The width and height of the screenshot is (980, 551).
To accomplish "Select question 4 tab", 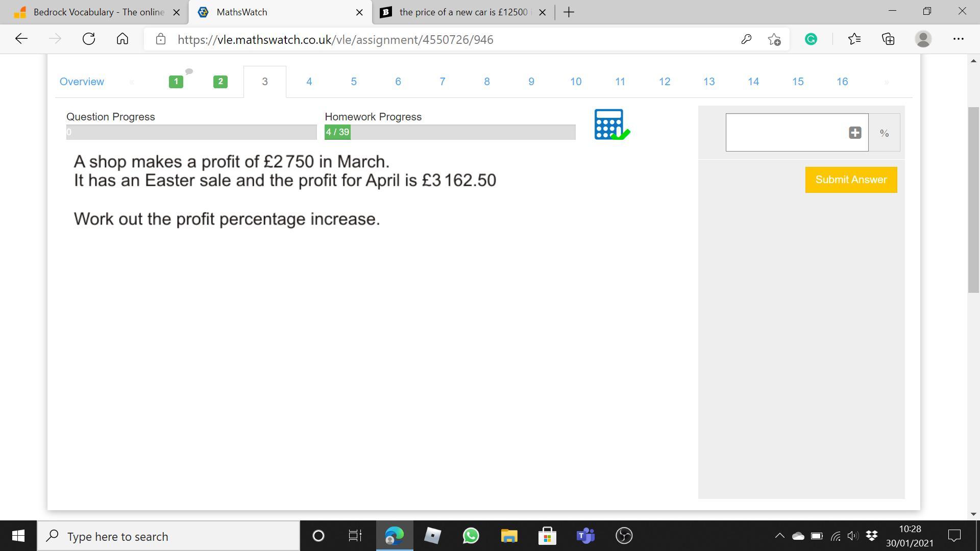I will pos(309,82).
